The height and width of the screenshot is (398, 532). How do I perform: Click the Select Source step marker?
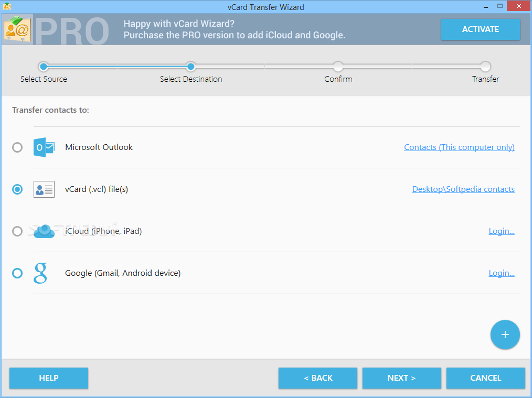point(44,67)
